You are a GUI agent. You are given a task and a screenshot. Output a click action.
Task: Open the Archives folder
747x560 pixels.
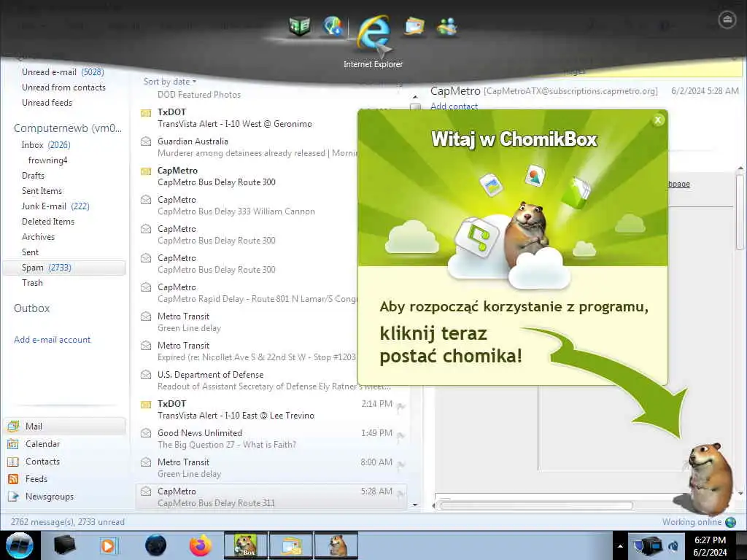coord(38,237)
